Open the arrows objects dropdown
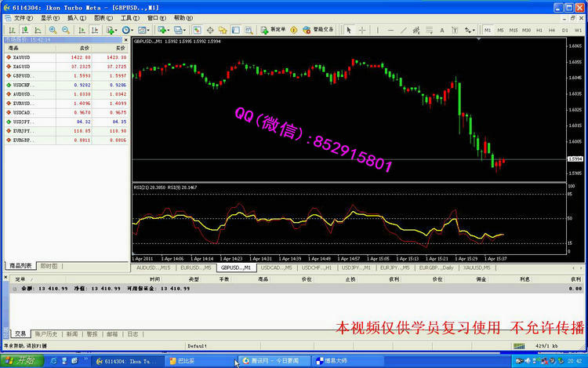Image resolution: width=588 pixels, height=368 pixels. pos(472,30)
